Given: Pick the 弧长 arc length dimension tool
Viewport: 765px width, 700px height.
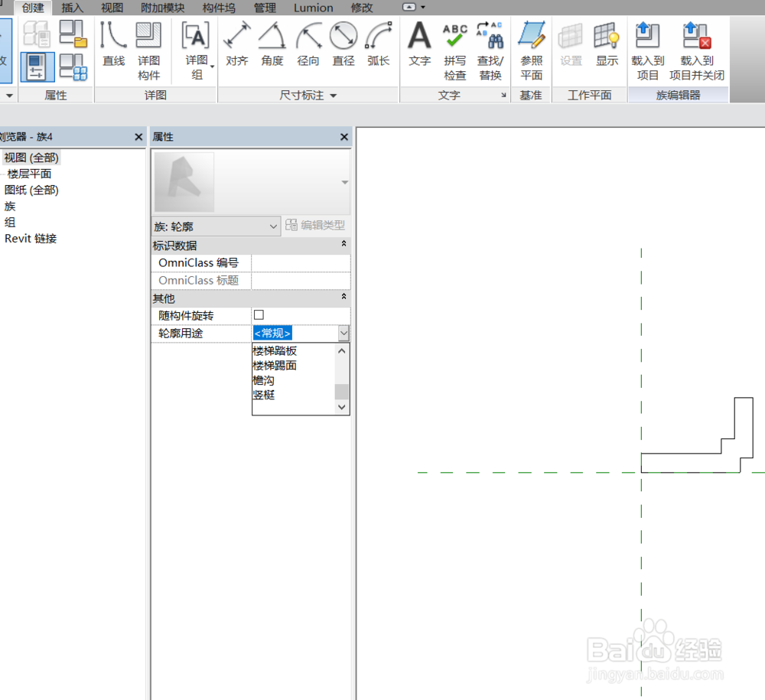Looking at the screenshot, I should (379, 44).
